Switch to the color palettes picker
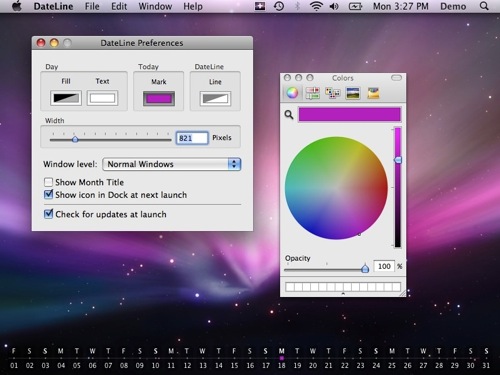Viewport: 500px width, 375px height. (x=333, y=93)
